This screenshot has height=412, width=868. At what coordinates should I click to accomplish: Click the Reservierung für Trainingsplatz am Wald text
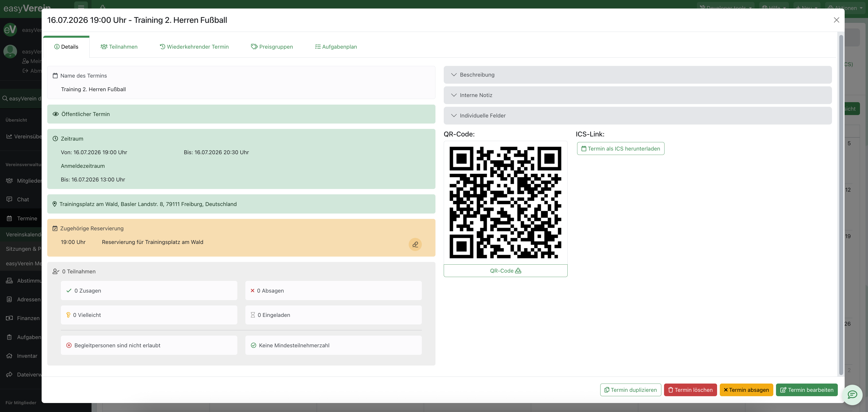[153, 242]
